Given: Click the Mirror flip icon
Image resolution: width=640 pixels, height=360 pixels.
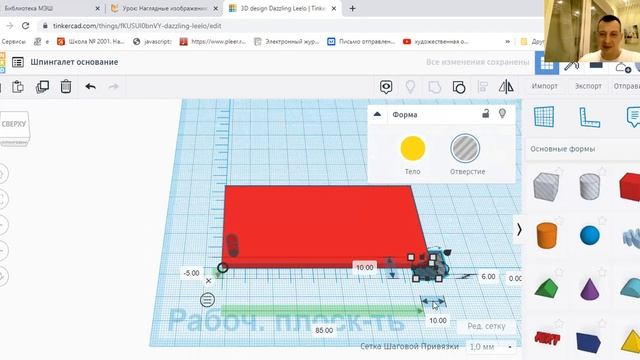Looking at the screenshot, I should click(506, 87).
